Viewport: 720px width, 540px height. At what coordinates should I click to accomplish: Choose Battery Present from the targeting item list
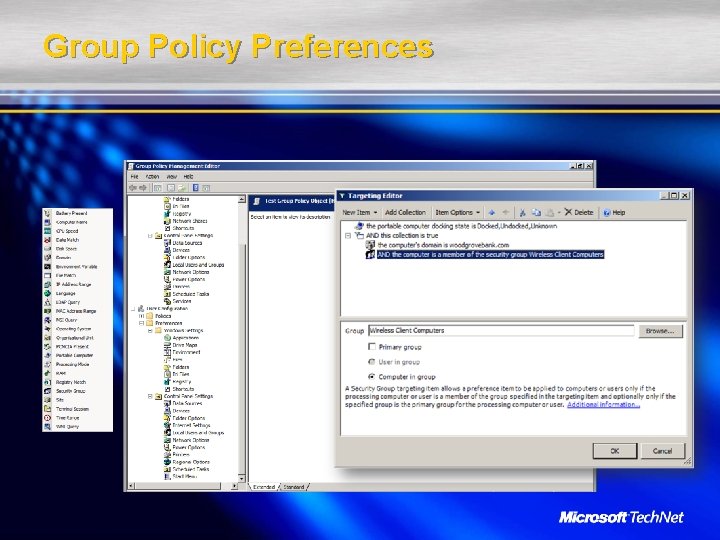[x=71, y=213]
